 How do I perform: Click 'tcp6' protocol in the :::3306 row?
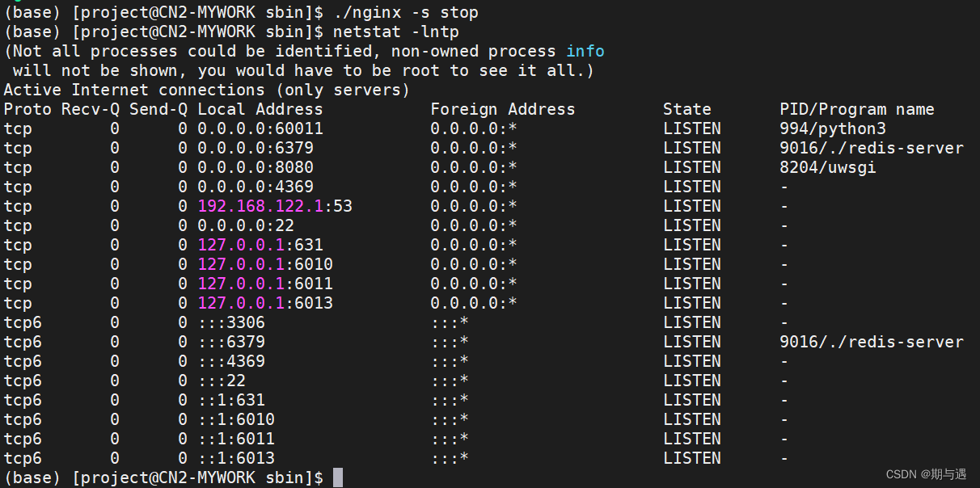(x=23, y=323)
